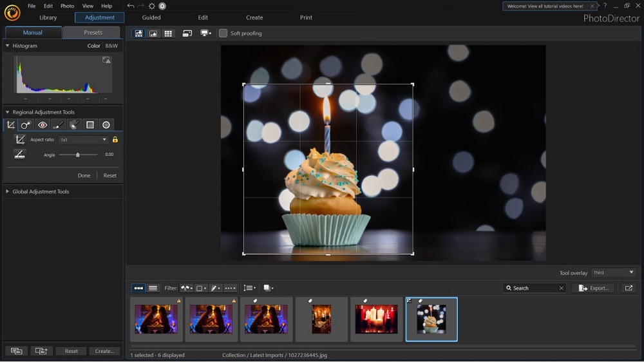Open the Tool overlay dropdown
The height and width of the screenshot is (362, 644).
[613, 272]
